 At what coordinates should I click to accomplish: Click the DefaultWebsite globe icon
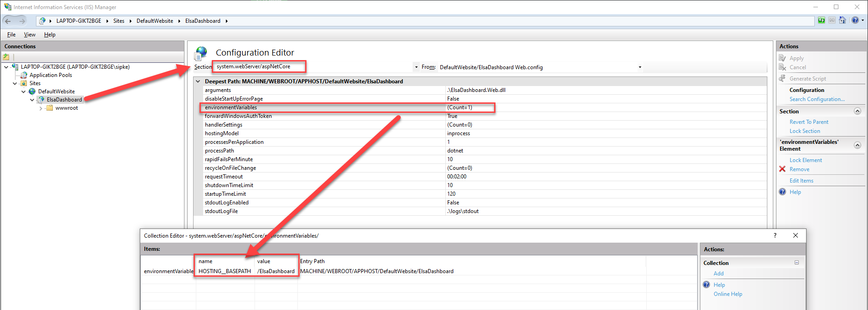(32, 91)
